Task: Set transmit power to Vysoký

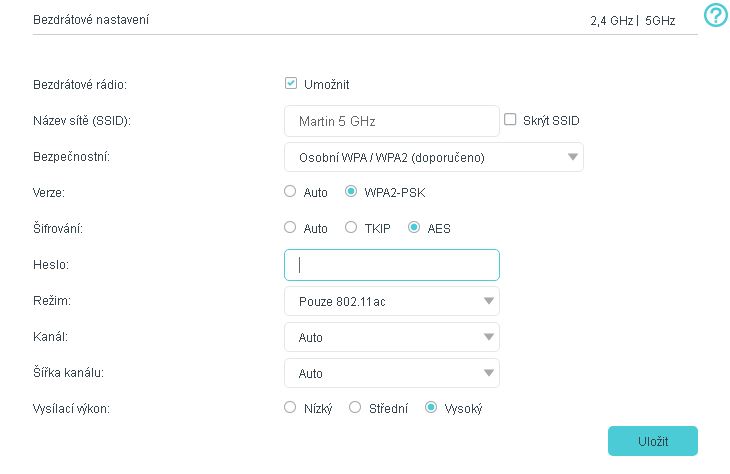Action: coord(431,408)
